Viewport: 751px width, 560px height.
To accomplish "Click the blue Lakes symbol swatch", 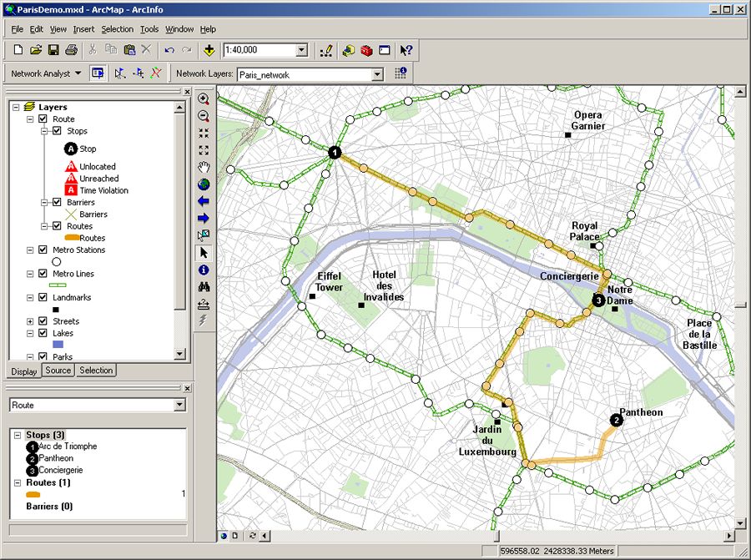I will pyautogui.click(x=58, y=345).
